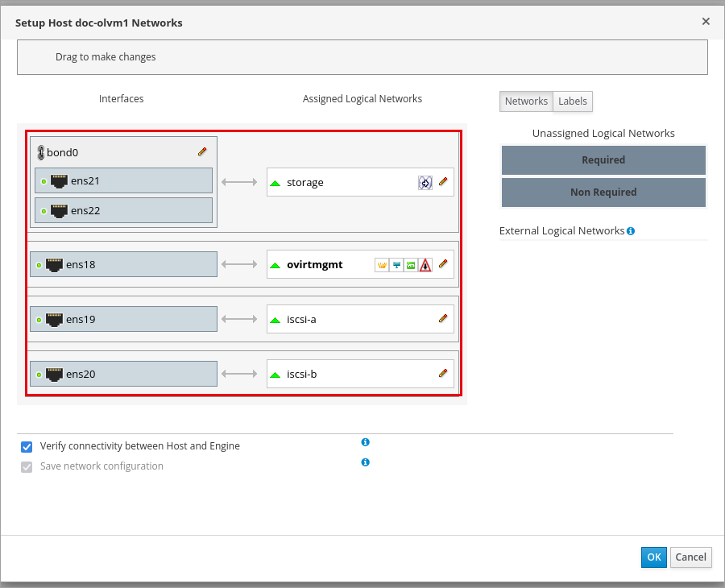This screenshot has width=725, height=588.
Task: Select the ens19 interface label
Action: [81, 320]
